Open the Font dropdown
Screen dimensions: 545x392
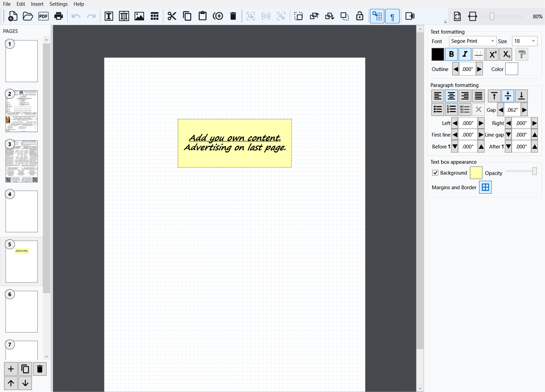tap(473, 41)
